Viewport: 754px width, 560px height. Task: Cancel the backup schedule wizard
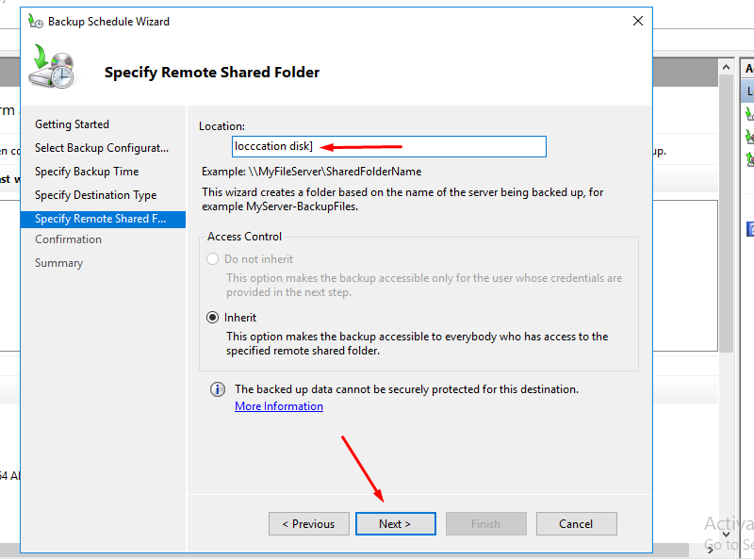click(x=576, y=524)
